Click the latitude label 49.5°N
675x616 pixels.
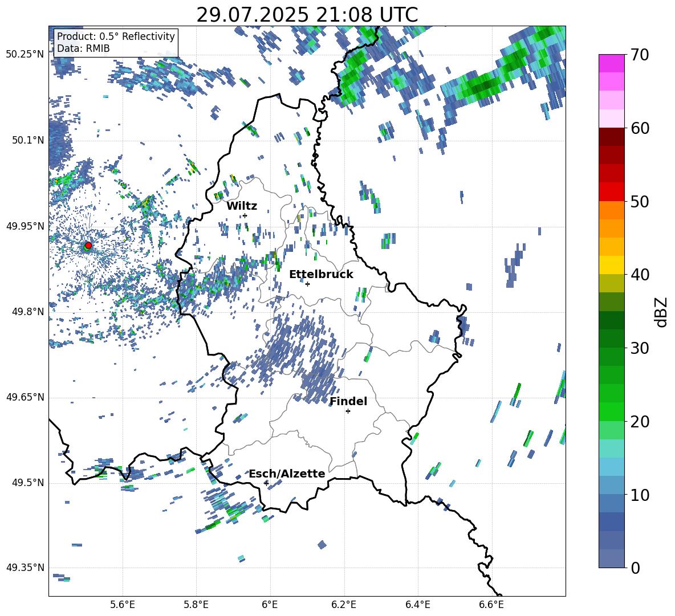coord(27,483)
